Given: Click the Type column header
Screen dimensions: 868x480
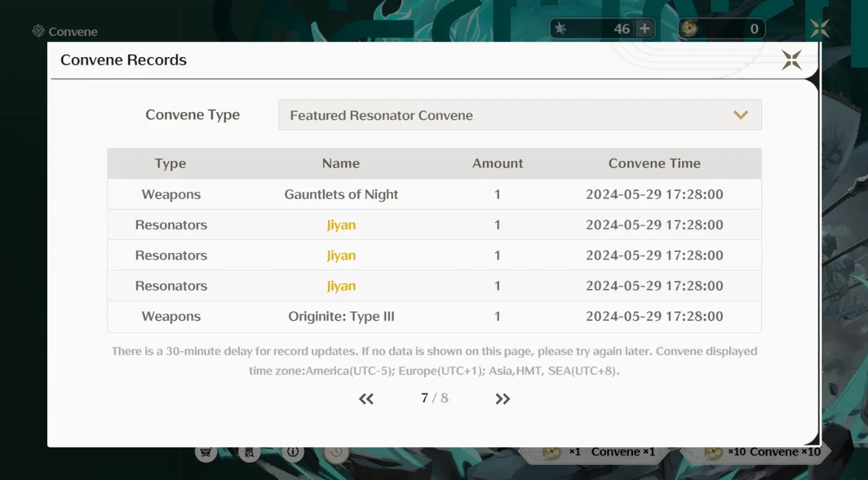Looking at the screenshot, I should pyautogui.click(x=170, y=164).
